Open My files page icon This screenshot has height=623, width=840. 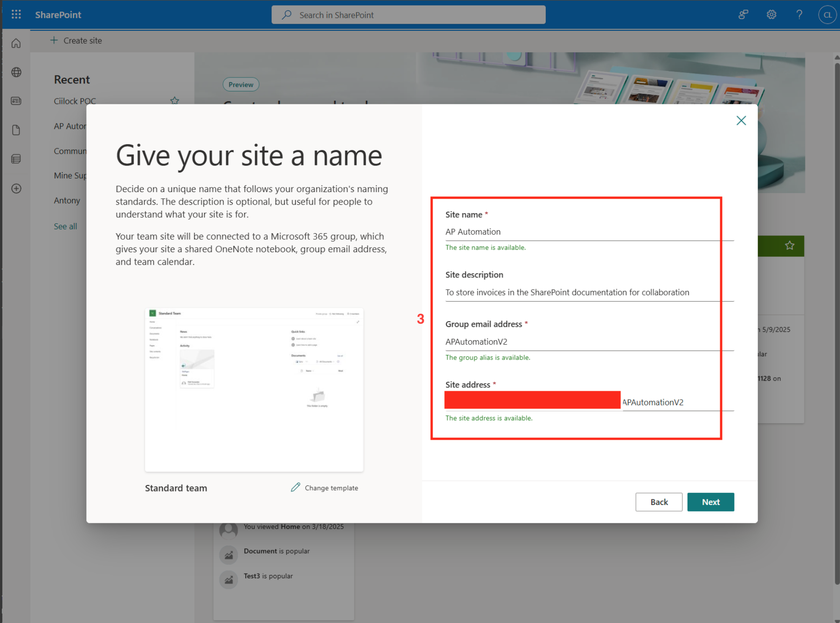pos(16,130)
